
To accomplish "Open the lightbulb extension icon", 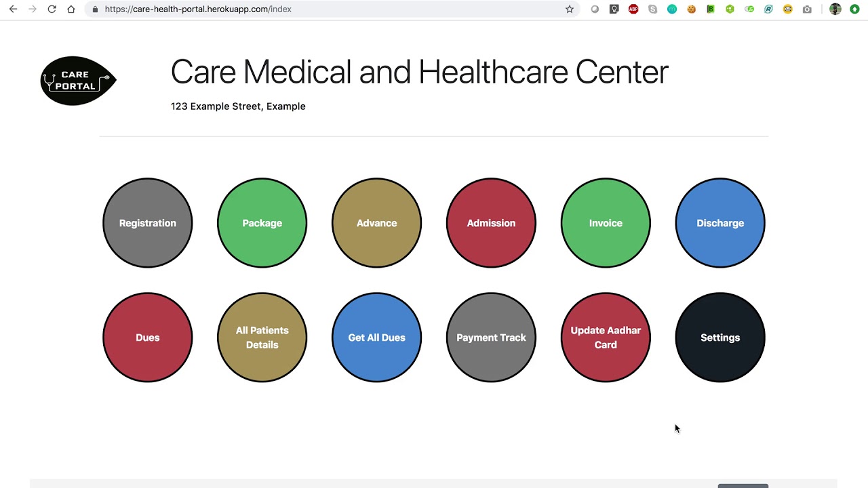I will (x=614, y=9).
